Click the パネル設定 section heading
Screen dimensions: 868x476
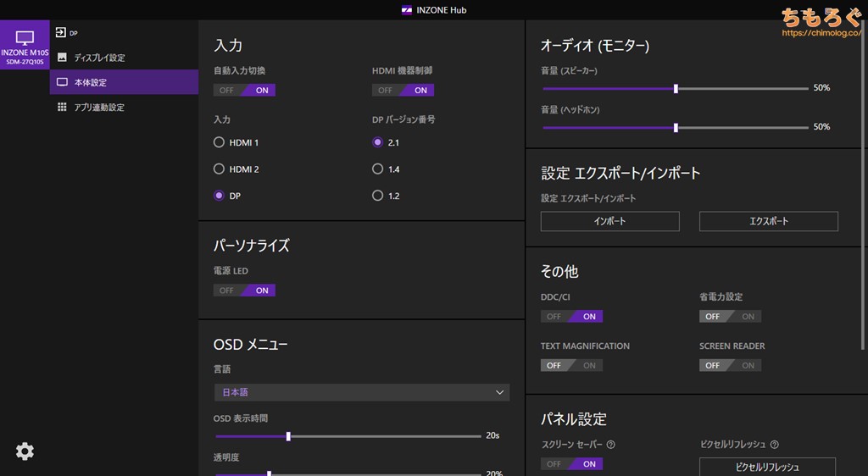[x=574, y=419]
